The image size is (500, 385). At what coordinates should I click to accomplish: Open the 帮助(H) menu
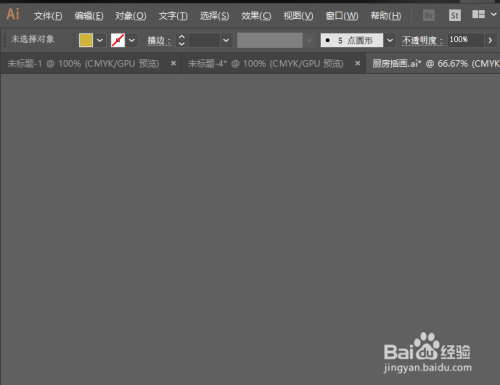point(386,16)
